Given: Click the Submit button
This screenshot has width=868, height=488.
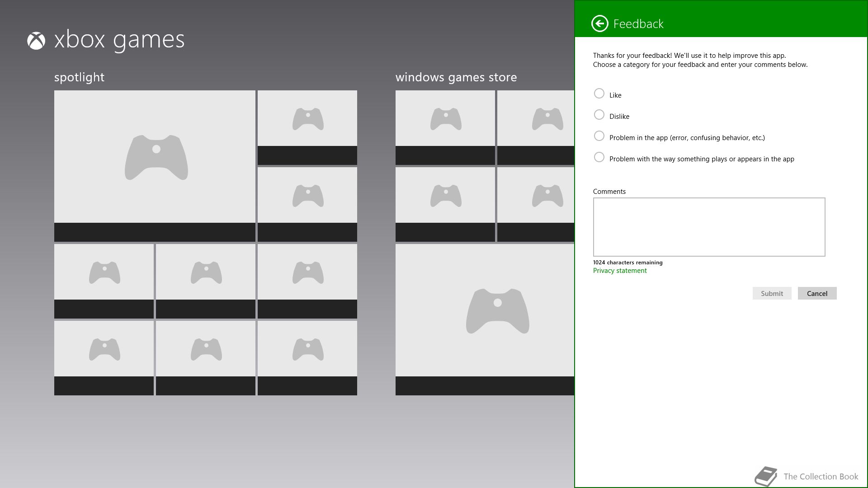Looking at the screenshot, I should [772, 293].
